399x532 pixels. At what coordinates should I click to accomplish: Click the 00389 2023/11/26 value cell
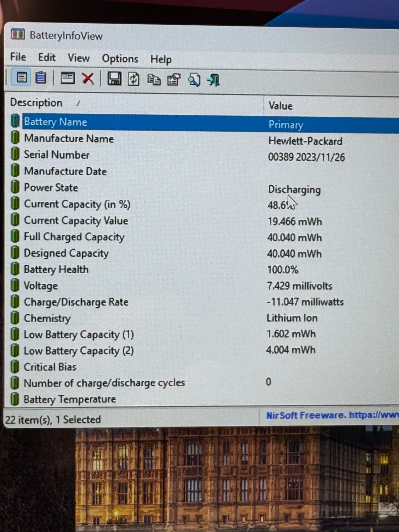click(306, 157)
